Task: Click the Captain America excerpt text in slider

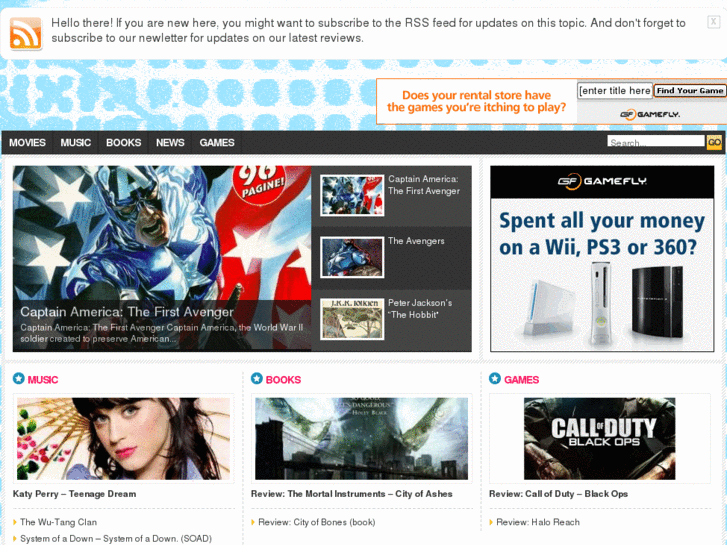Action: pos(161,333)
